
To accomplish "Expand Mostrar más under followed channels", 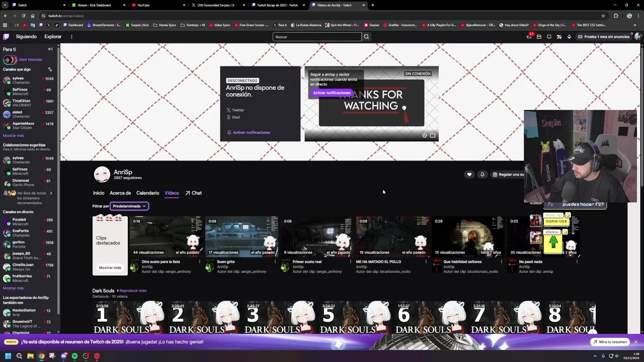I will pyautogui.click(x=13, y=136).
